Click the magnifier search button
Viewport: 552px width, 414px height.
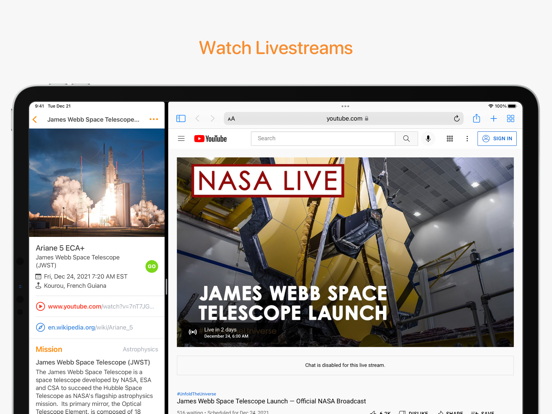click(x=406, y=138)
